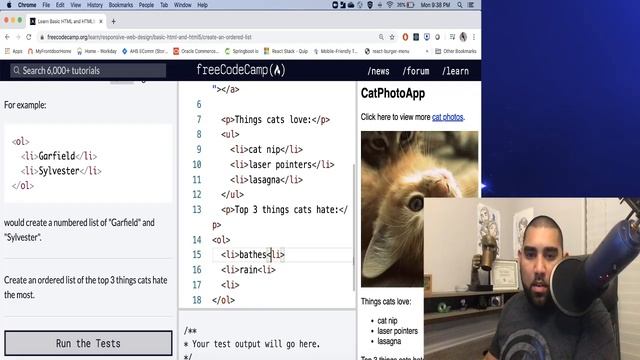Open the Home - Workday bookmark
Viewport: 640px width, 360px height.
pos(97,51)
